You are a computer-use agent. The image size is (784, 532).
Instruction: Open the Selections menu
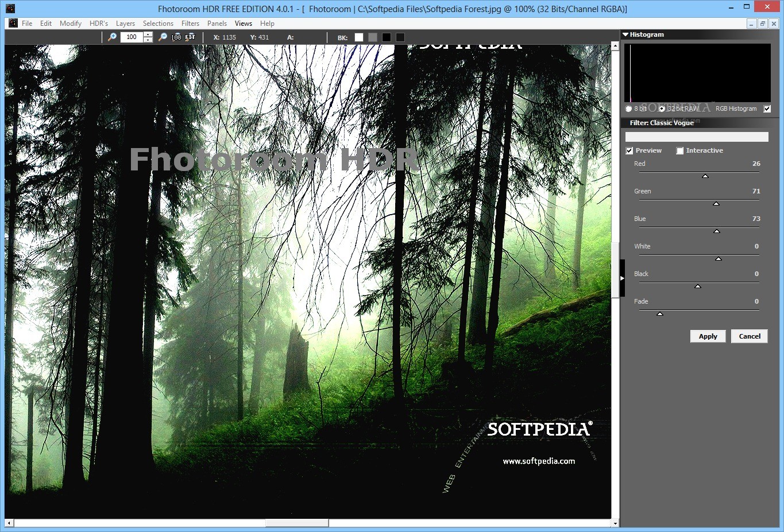click(158, 24)
